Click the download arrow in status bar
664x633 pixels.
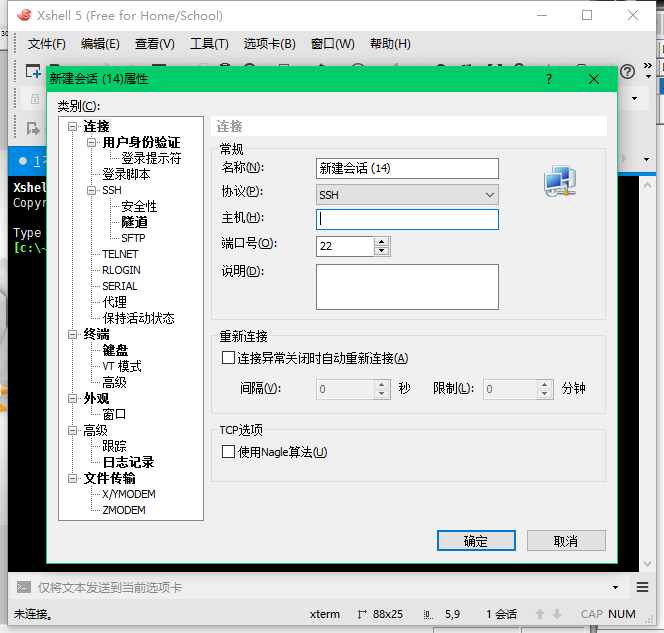[557, 614]
